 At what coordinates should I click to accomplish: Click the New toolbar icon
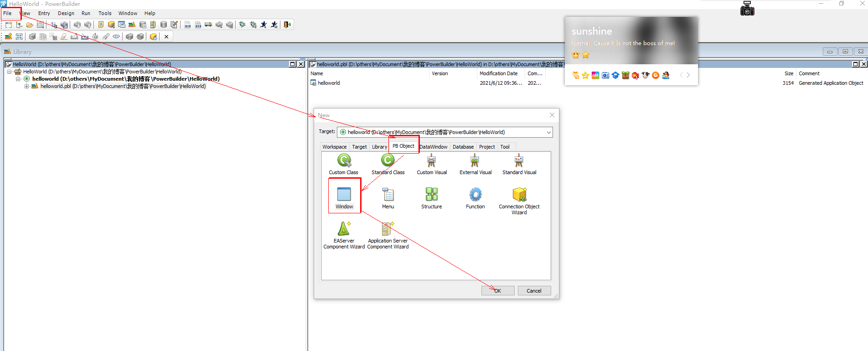(x=9, y=25)
